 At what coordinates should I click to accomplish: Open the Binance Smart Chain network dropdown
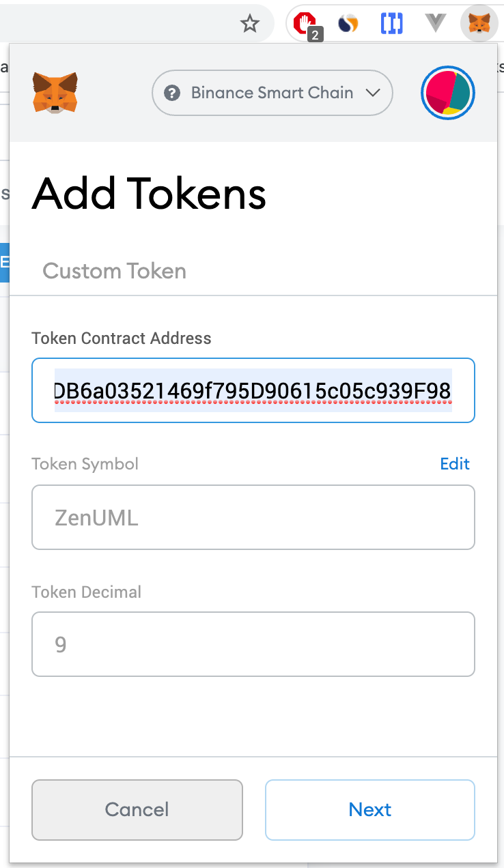pyautogui.click(x=272, y=93)
